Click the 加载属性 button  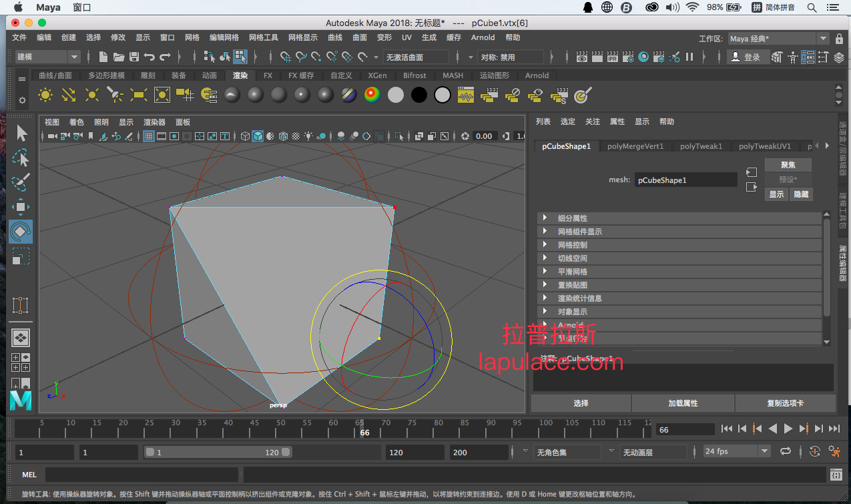pos(683,403)
